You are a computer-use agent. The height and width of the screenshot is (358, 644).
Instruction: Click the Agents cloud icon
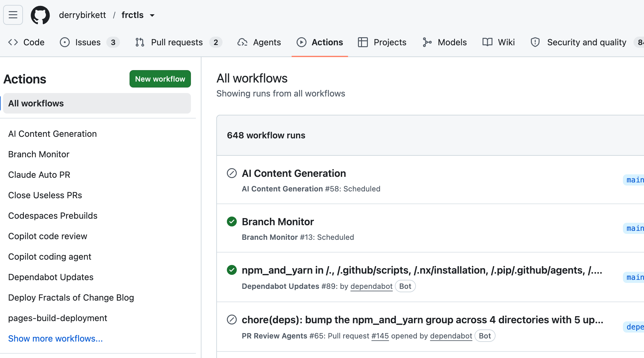click(x=242, y=42)
